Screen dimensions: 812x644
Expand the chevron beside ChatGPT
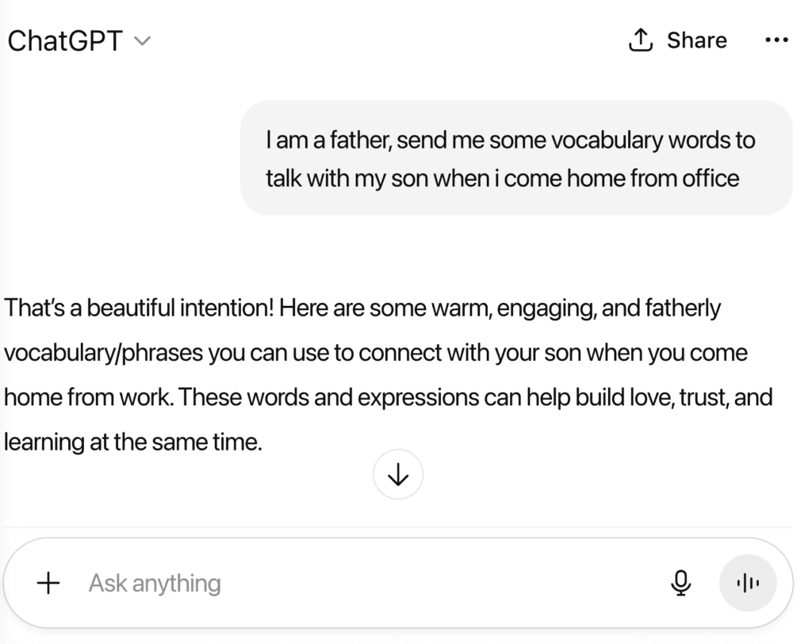click(x=142, y=41)
